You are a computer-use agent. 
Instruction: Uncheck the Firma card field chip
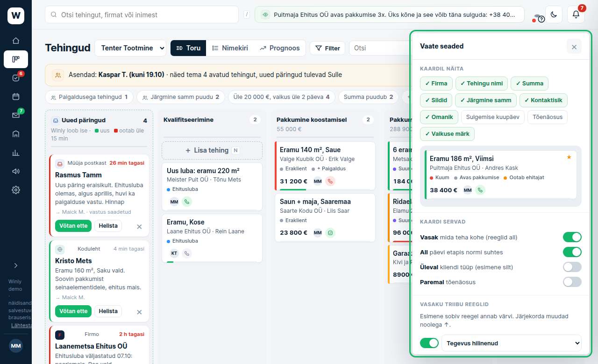pyautogui.click(x=436, y=84)
